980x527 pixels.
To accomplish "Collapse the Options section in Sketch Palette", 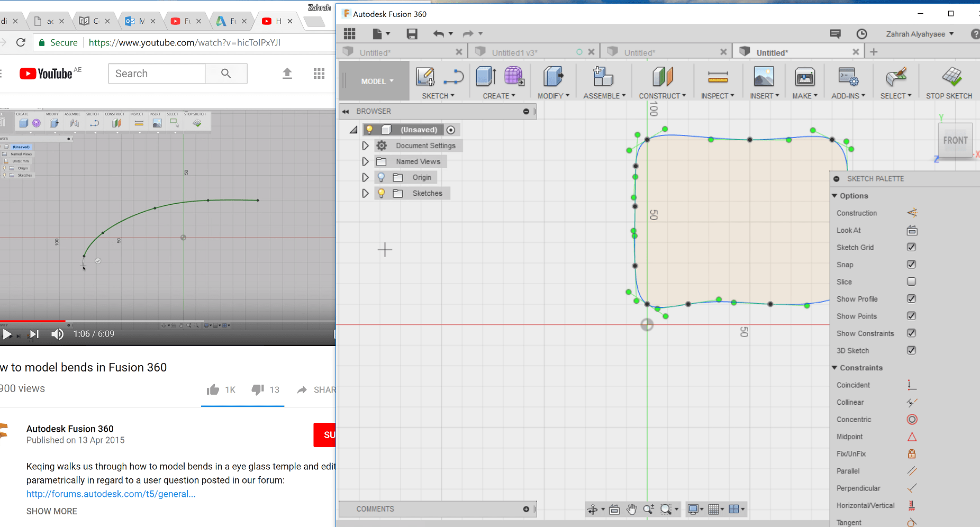I will 834,196.
